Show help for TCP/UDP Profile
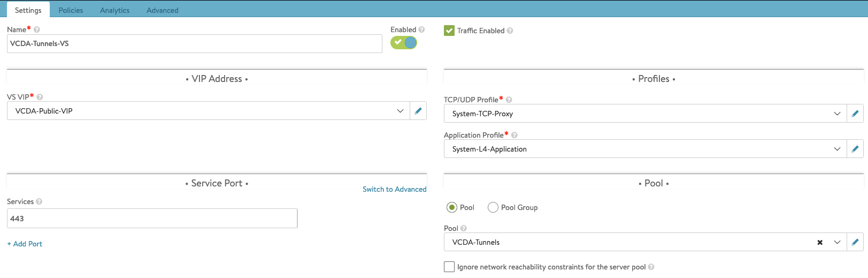The height and width of the screenshot is (278, 868). tap(509, 100)
